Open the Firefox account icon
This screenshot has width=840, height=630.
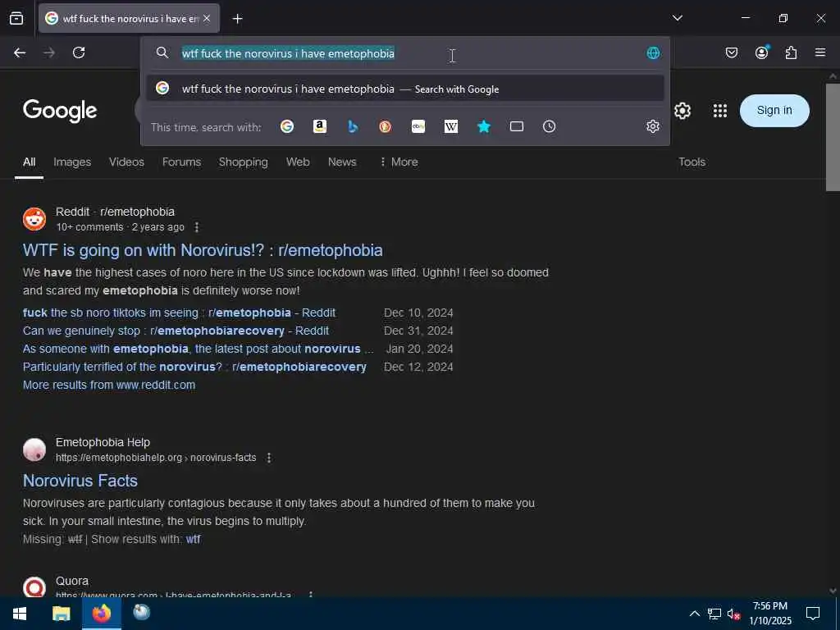point(761,52)
